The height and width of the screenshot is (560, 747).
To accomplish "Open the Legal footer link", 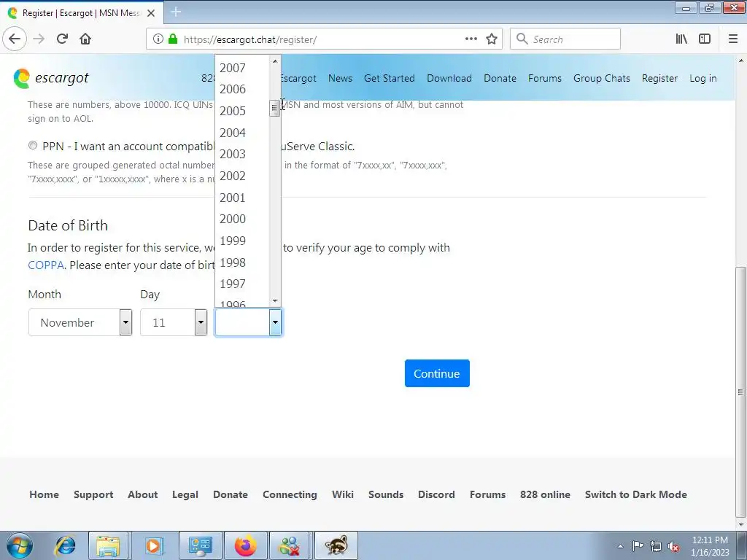I will tap(185, 494).
